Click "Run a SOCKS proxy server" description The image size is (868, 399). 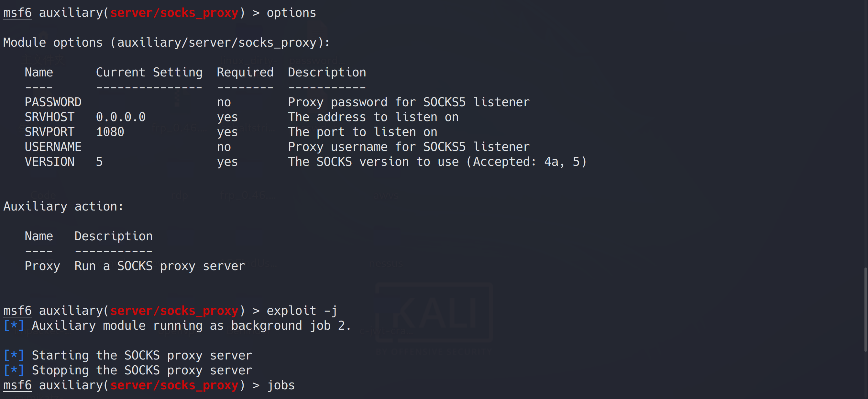[x=159, y=266]
